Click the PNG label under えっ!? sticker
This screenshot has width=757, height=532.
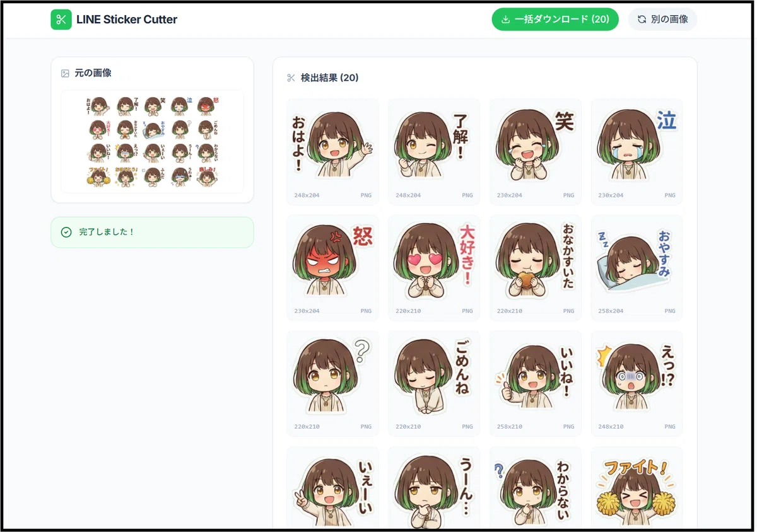click(669, 427)
